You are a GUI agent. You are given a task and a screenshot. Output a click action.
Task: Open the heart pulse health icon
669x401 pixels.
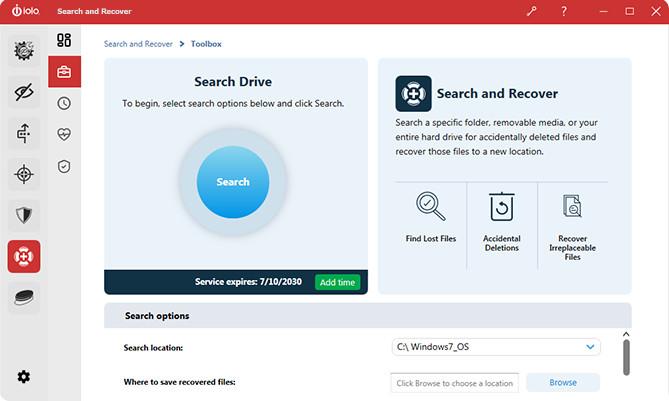64,134
